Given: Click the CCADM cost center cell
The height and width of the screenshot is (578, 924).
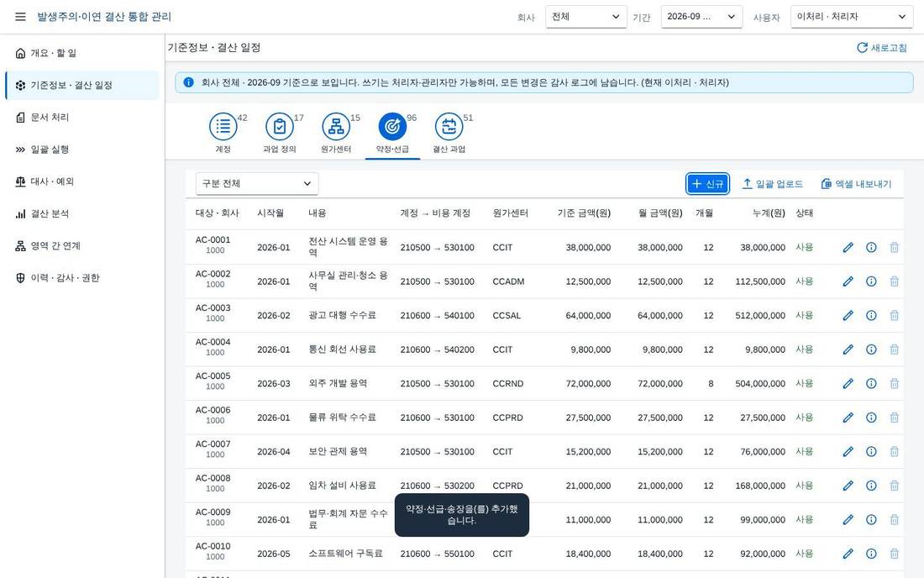Looking at the screenshot, I should pyautogui.click(x=508, y=281).
